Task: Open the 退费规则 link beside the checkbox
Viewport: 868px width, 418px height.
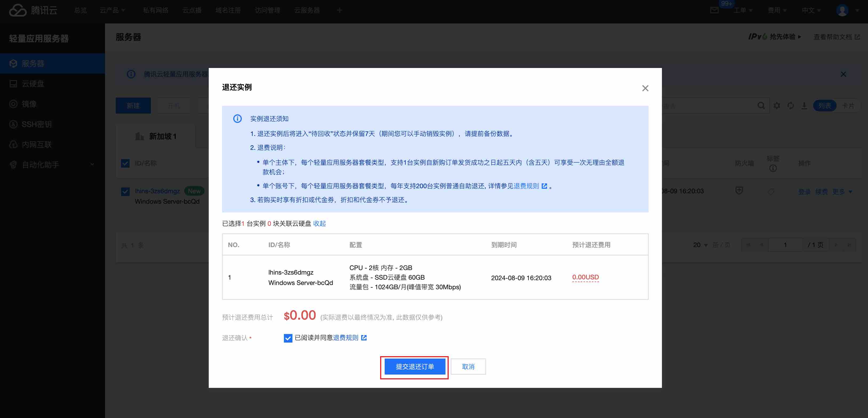Action: tap(345, 337)
